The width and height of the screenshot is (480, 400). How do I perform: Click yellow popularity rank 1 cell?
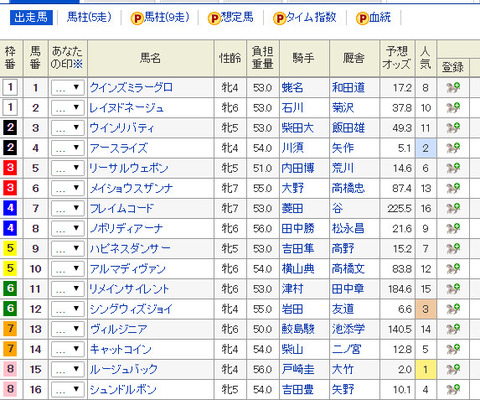pyautogui.click(x=426, y=369)
